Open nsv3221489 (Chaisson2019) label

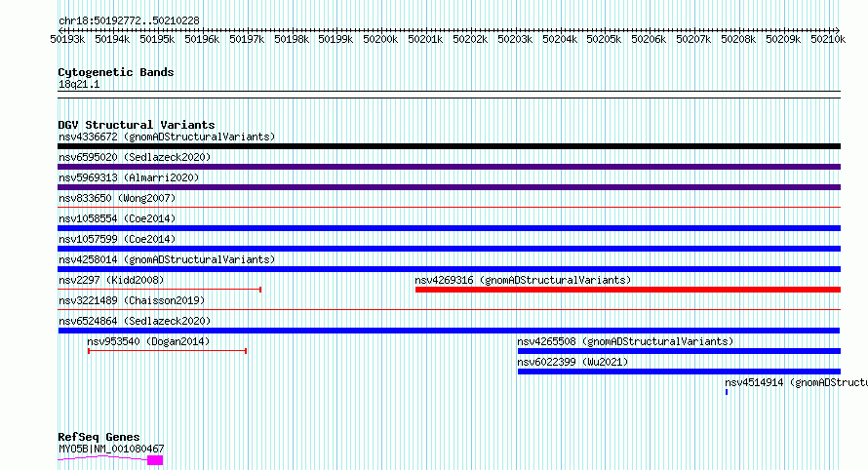[132, 300]
